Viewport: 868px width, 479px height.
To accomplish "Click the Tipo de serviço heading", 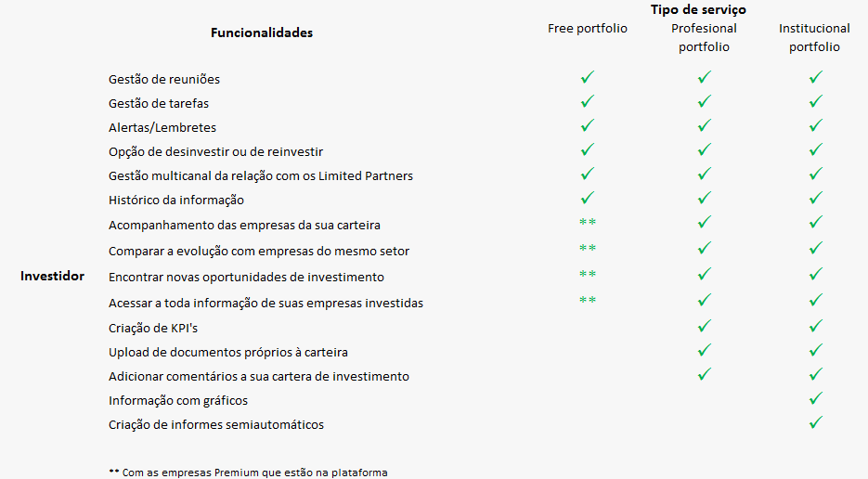I will click(698, 9).
